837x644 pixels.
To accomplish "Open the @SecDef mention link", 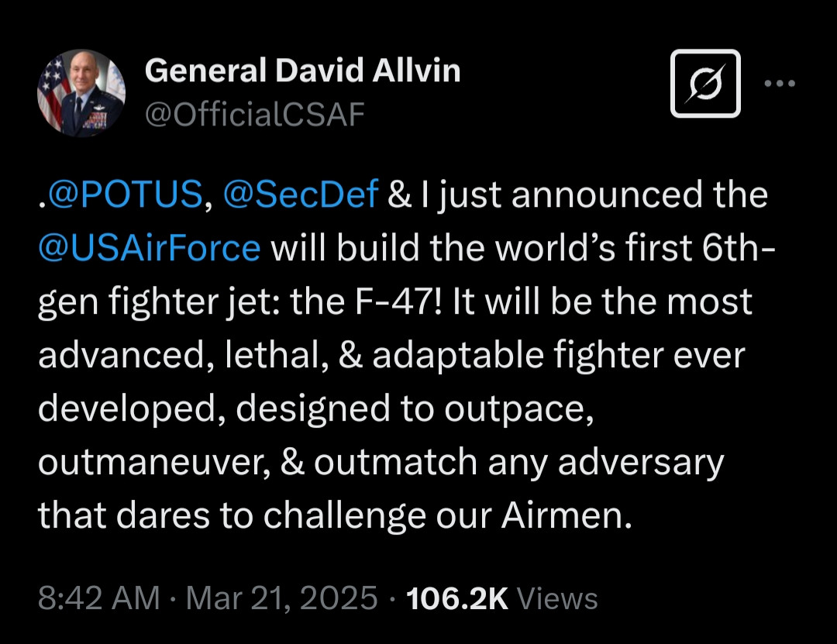I will (301, 195).
